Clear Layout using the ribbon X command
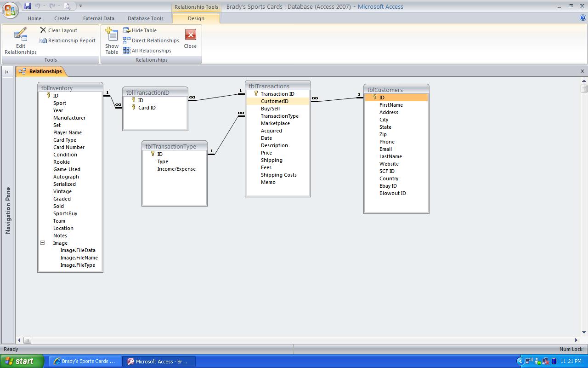588x368 pixels. (x=58, y=30)
